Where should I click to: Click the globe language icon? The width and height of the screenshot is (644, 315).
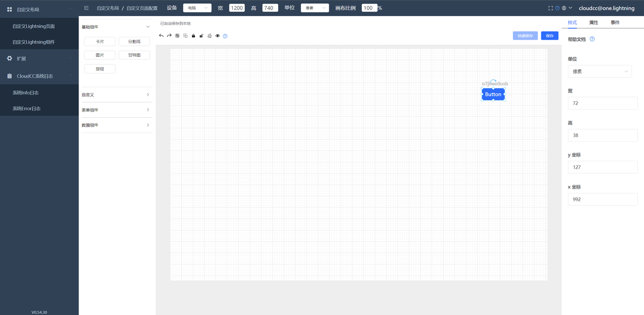pyautogui.click(x=564, y=8)
